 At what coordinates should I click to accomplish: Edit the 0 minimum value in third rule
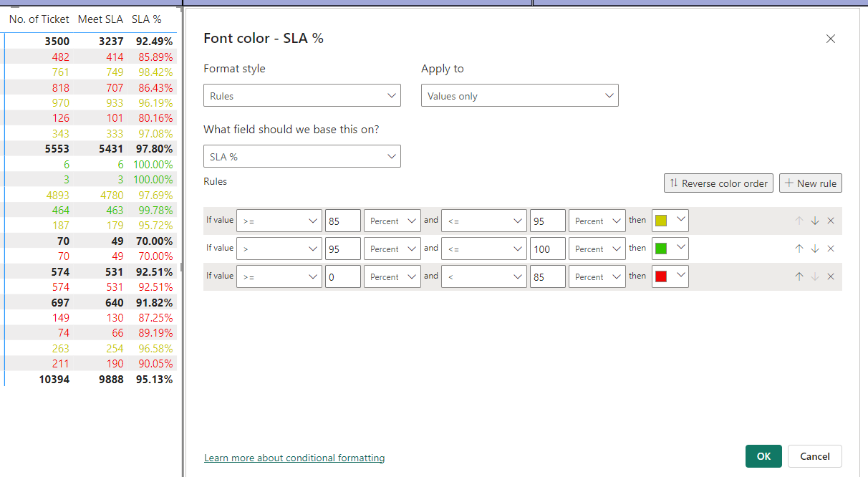tap(343, 276)
